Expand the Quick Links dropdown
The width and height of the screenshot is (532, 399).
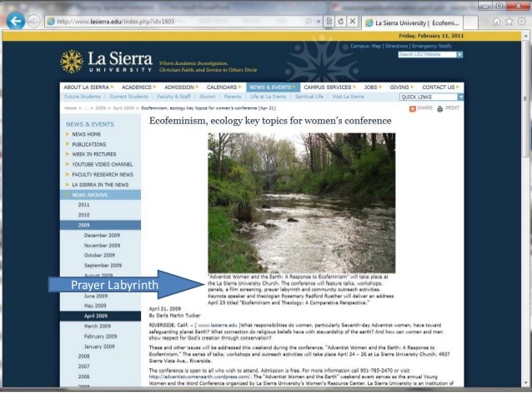pyautogui.click(x=432, y=97)
